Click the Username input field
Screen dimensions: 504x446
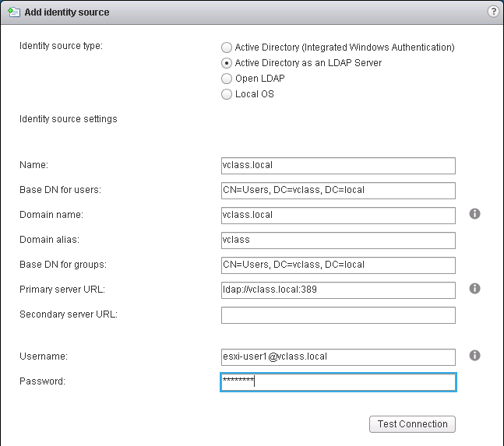point(338,357)
